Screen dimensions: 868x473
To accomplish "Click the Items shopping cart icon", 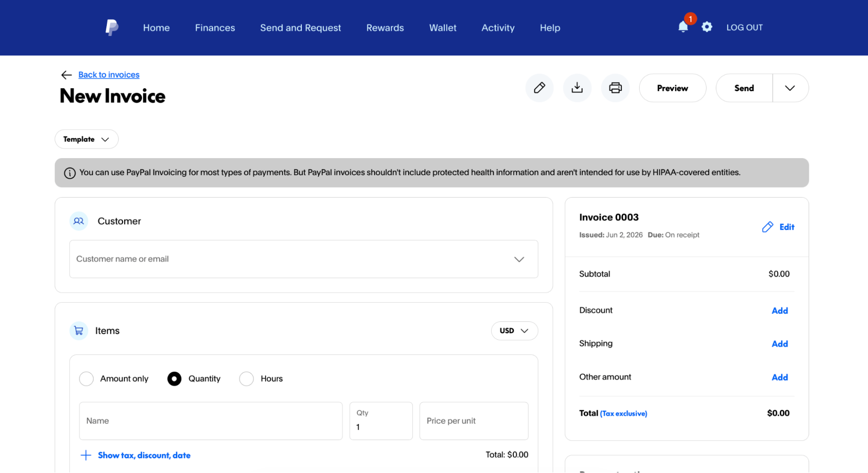I will (79, 331).
